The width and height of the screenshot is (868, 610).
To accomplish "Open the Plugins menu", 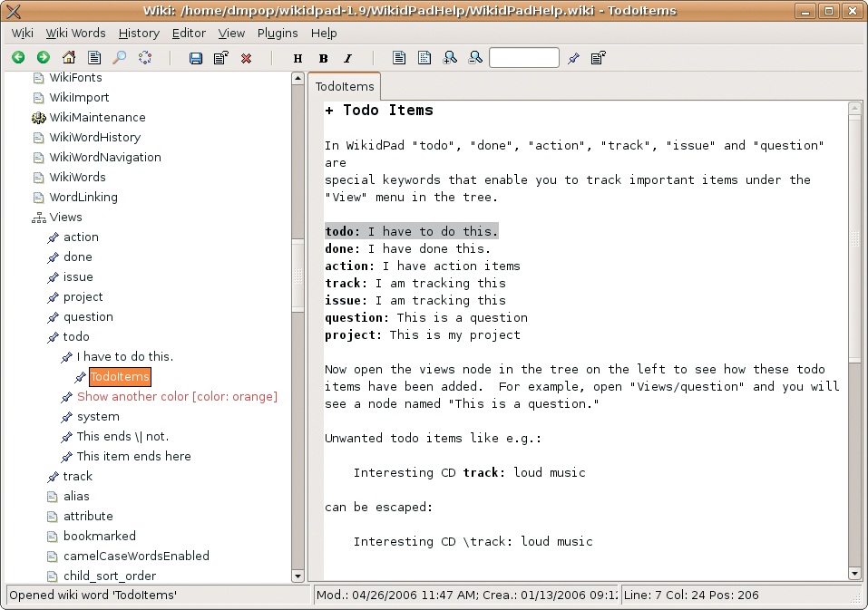I will (x=278, y=34).
